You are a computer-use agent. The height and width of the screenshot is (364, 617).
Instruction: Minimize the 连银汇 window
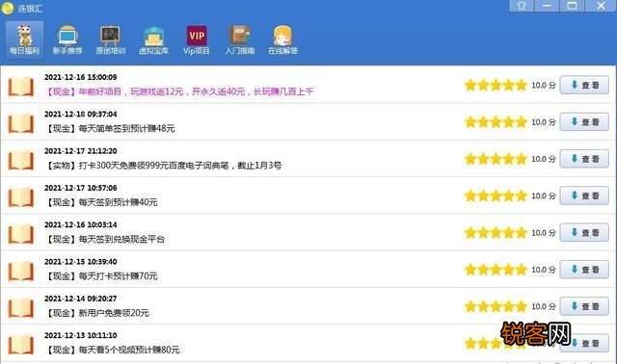pyautogui.click(x=547, y=6)
